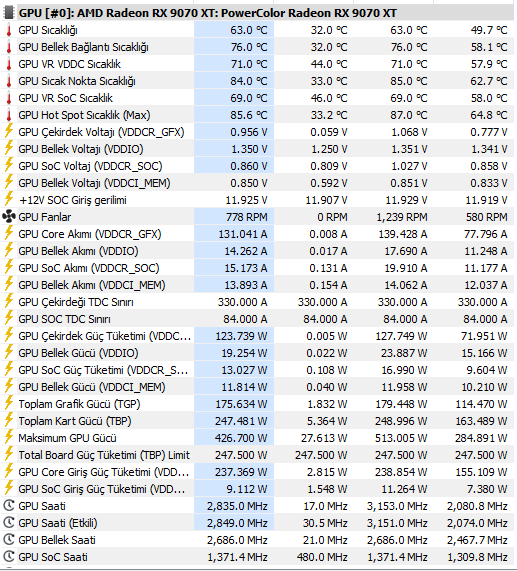Select the GPU Sıcak Nokta Sıcaklığı label
517x571 pixels.
77,81
